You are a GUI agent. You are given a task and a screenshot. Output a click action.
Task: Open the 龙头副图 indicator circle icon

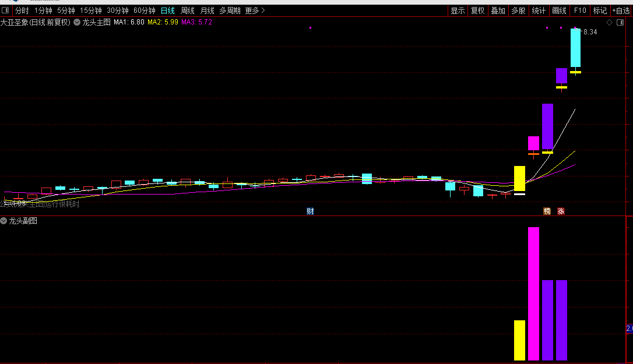(3, 221)
